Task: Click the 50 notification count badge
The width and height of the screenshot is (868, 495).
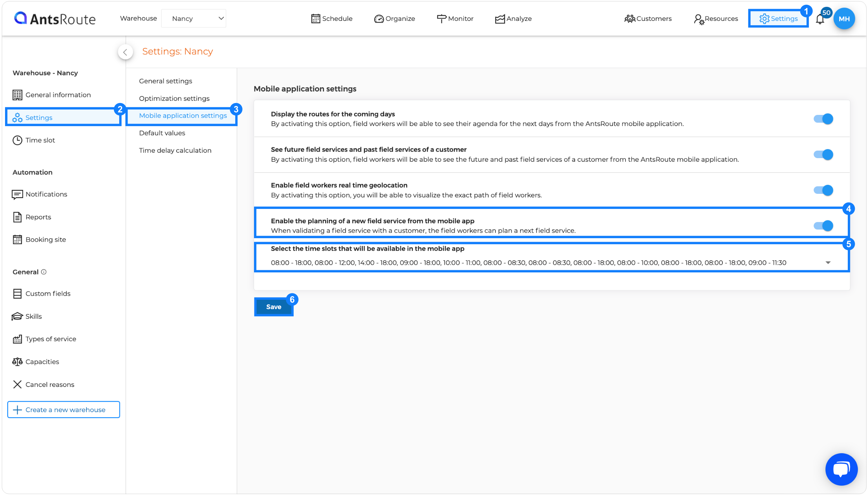Action: (827, 13)
